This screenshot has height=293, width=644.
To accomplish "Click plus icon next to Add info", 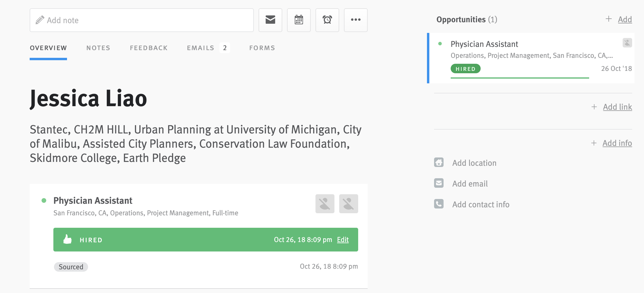I will coord(594,143).
